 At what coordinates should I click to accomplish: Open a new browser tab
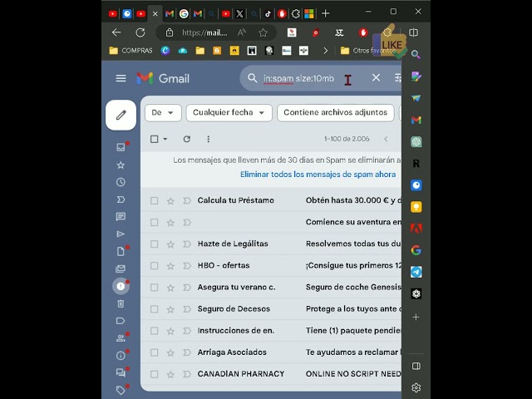click(325, 13)
